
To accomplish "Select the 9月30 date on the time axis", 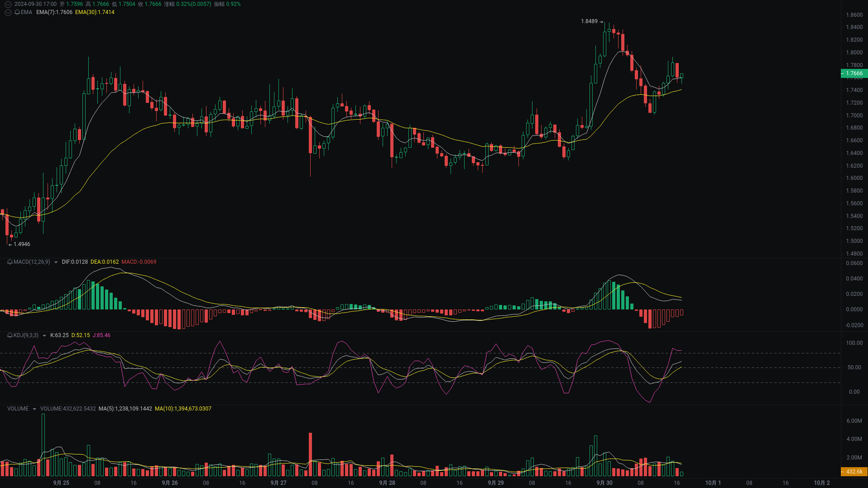I will [604, 483].
